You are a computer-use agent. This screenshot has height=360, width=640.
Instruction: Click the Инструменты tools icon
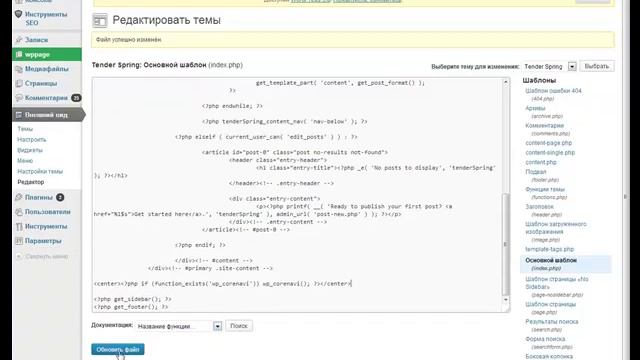(19, 227)
